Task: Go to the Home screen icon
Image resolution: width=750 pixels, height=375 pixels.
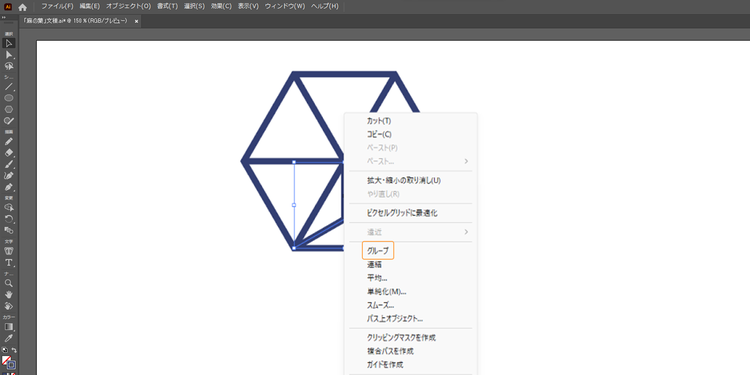Action: coord(22,7)
